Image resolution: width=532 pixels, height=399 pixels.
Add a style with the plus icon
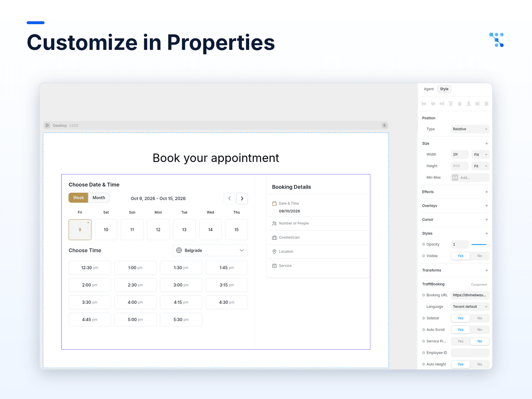pyautogui.click(x=487, y=234)
